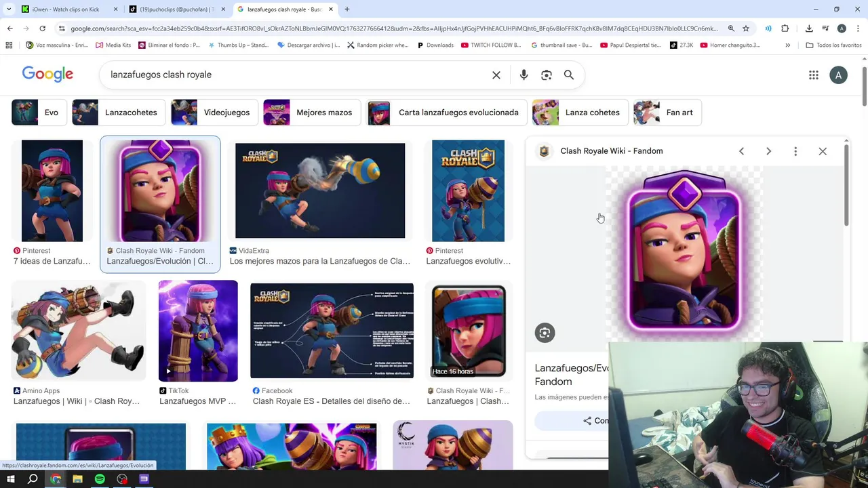Screen dimensions: 868x488
Task: Open TWITCH FOLLOW bookmark
Action: (x=491, y=45)
